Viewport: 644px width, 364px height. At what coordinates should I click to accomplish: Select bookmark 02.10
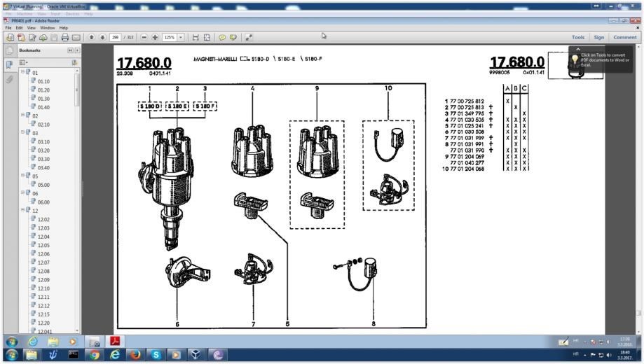pyautogui.click(x=43, y=125)
